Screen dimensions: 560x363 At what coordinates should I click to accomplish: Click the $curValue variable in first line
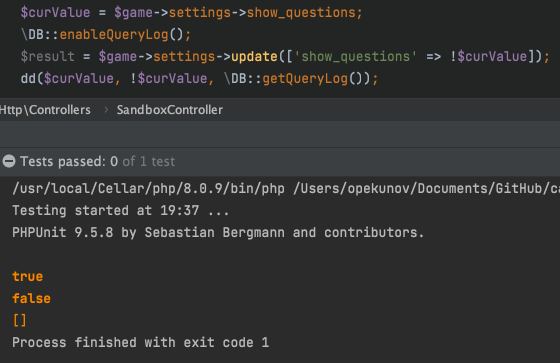[55, 13]
